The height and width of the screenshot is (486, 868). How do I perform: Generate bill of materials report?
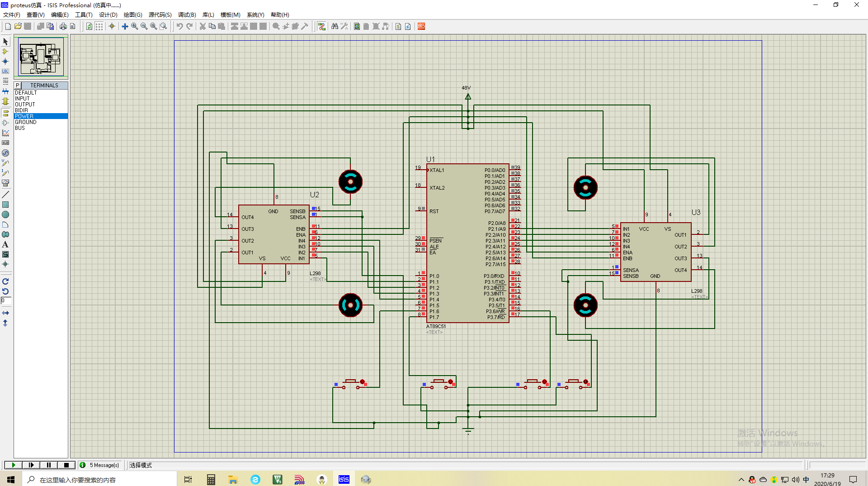[398, 26]
